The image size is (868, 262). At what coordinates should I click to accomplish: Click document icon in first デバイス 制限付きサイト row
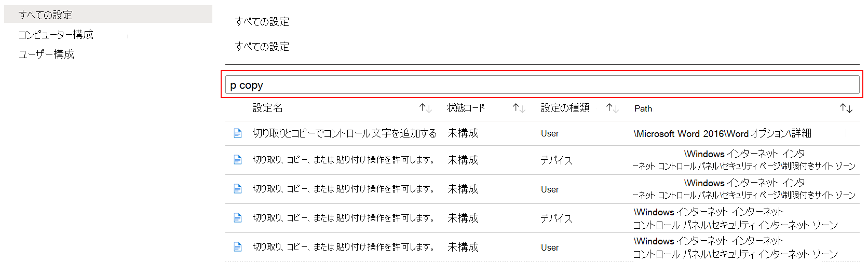coord(238,160)
